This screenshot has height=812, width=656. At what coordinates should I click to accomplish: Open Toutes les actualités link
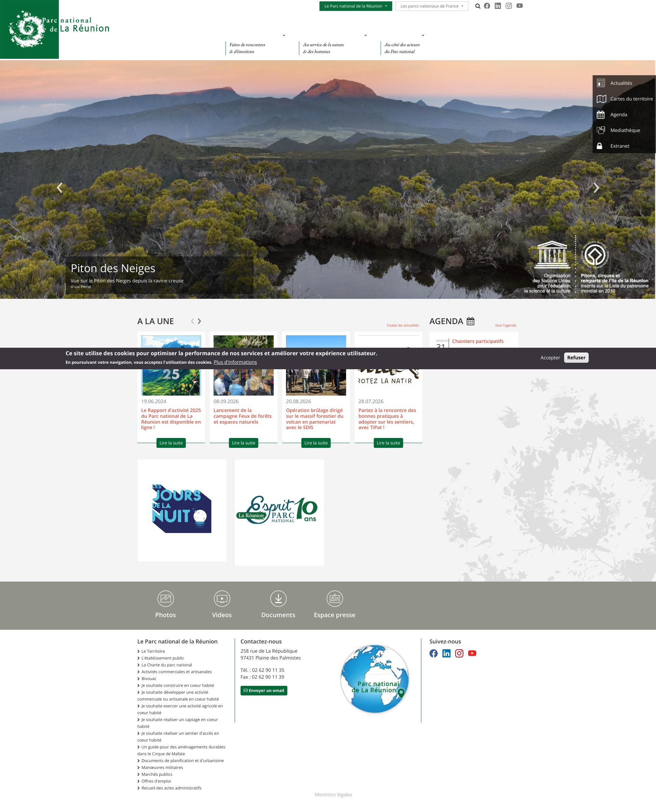[x=402, y=325]
